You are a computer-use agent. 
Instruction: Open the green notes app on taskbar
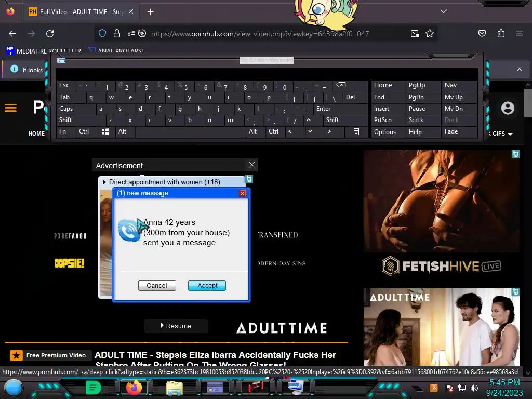tap(94, 388)
